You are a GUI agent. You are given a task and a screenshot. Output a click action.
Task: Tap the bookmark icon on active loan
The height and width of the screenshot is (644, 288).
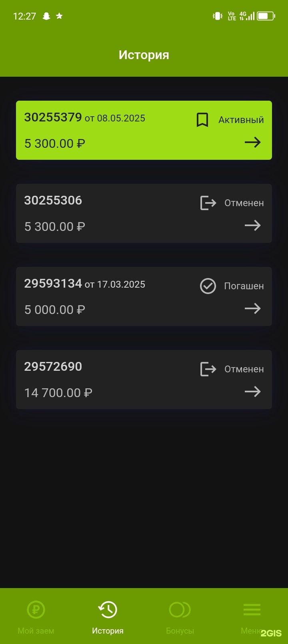[x=202, y=120]
